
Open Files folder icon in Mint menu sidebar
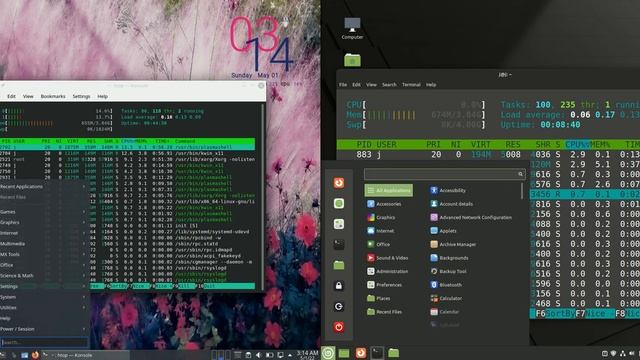click(338, 265)
